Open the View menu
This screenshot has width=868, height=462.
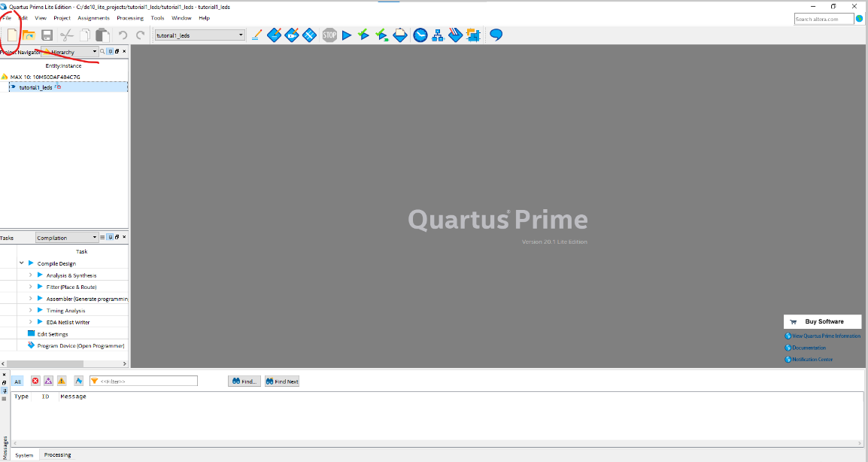[41, 18]
